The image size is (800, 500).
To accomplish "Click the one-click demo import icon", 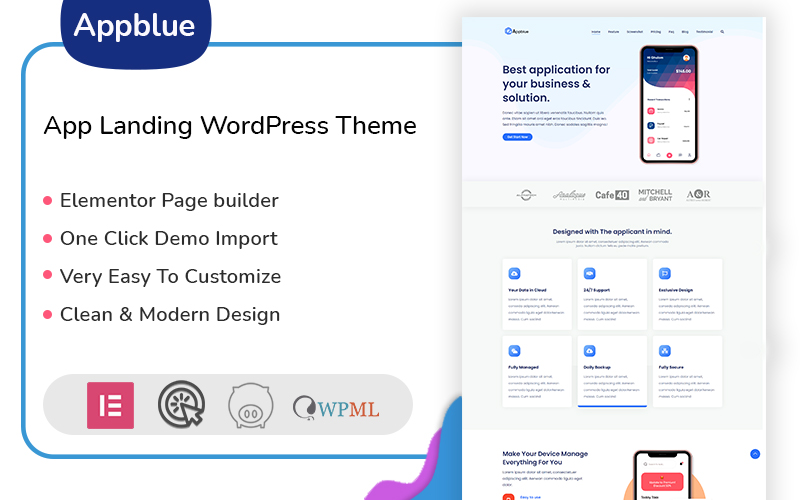I will (182, 404).
